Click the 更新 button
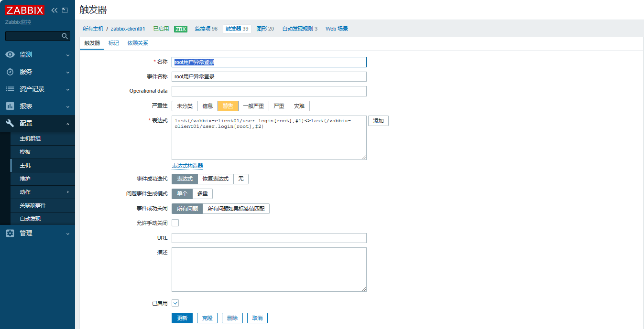Screen dimensions: 644x329 tap(182, 318)
